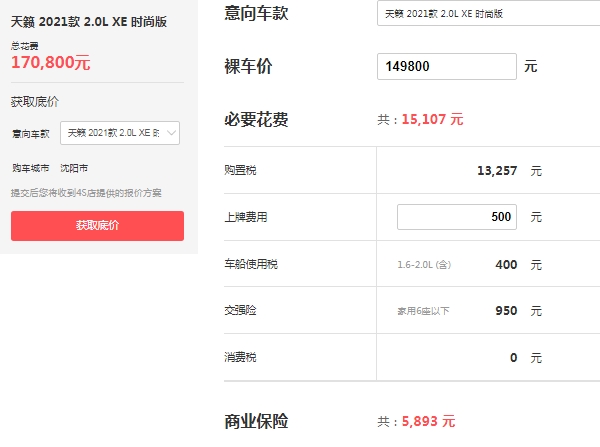This screenshot has width=600, height=447.
Task: Expand the chevron on left 意向车款 dropdown
Action: [172, 133]
